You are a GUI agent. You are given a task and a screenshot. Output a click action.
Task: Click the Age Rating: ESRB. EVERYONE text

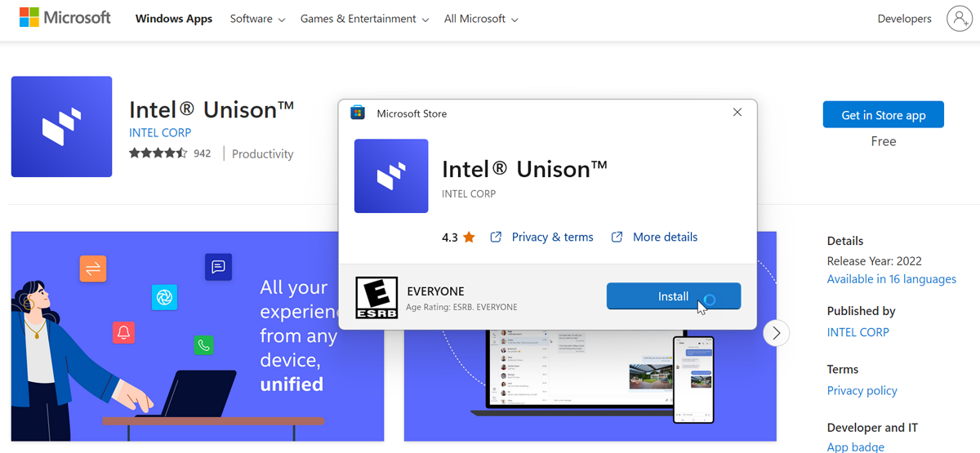tap(461, 307)
